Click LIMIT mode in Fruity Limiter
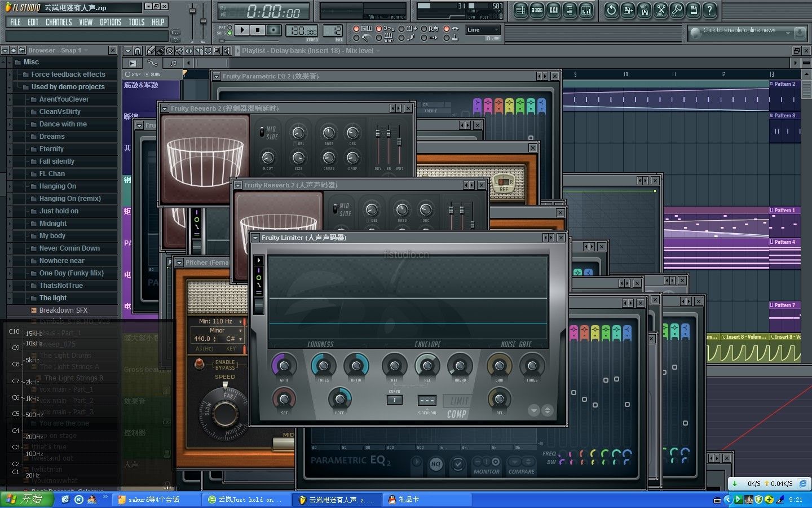 pos(460,401)
